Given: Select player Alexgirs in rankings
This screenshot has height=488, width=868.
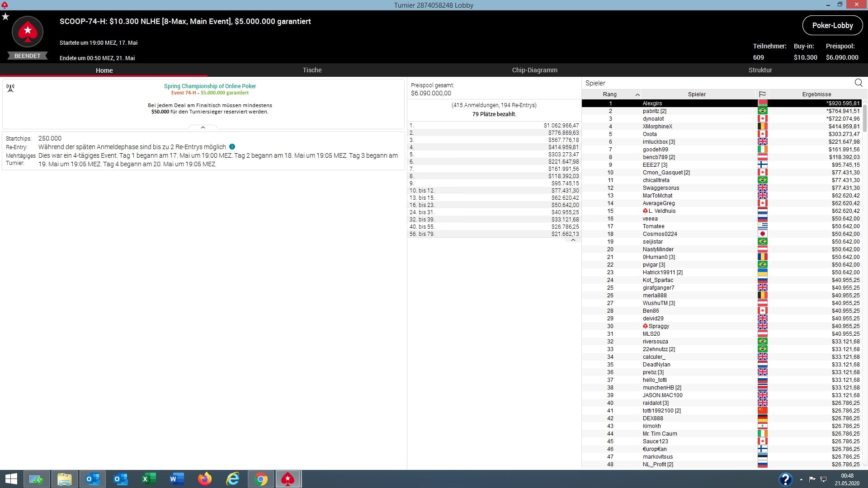Looking at the screenshot, I should 652,103.
